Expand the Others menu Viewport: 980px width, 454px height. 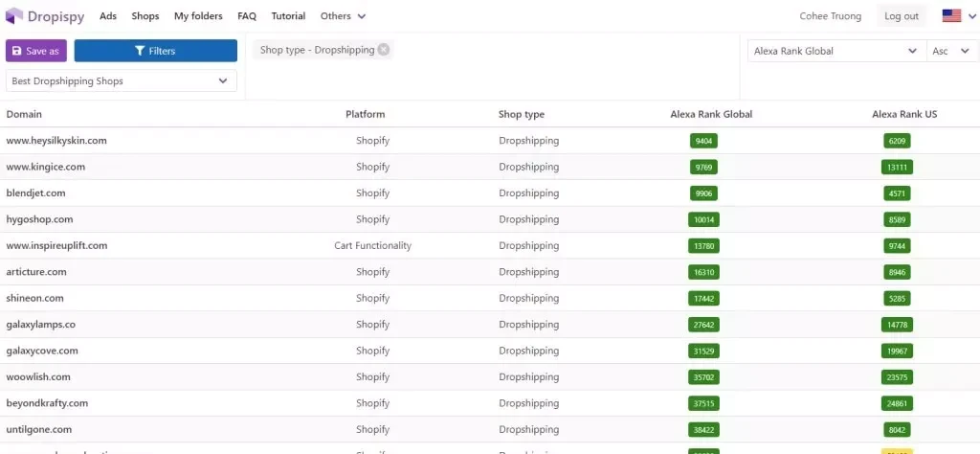344,16
